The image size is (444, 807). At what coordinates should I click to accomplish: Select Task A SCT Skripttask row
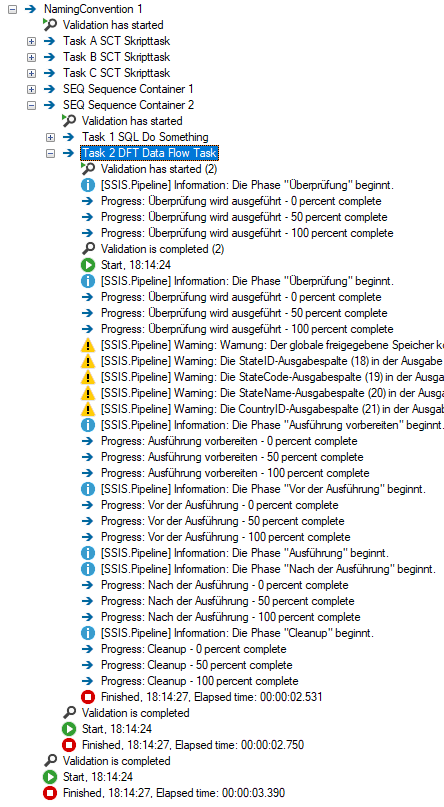116,41
